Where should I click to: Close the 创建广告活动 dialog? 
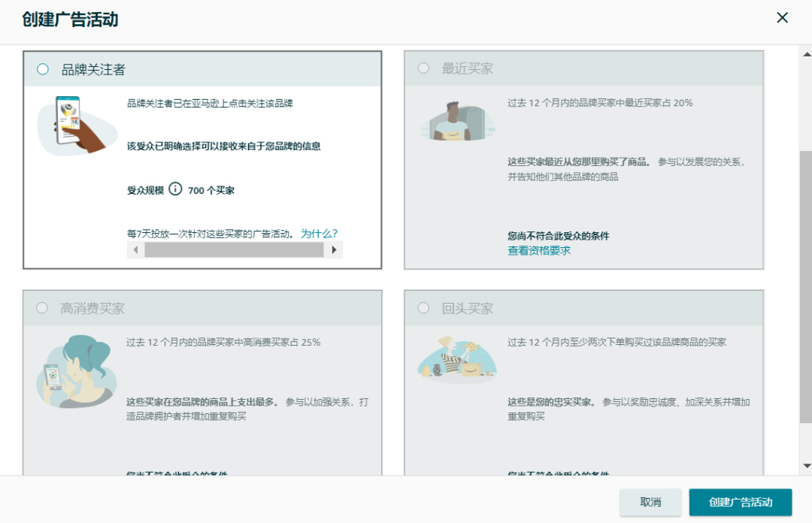782,17
